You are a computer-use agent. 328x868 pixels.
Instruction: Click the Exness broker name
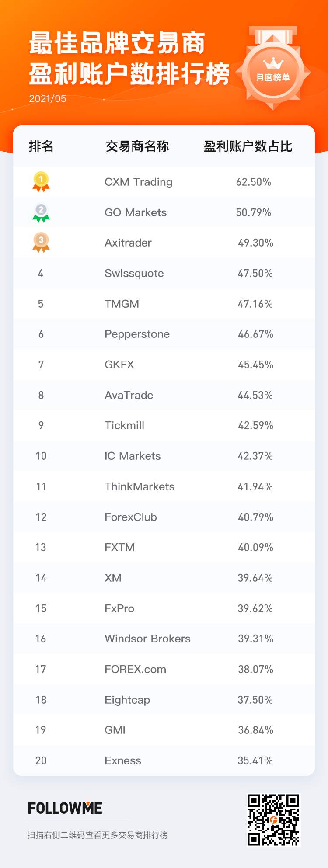(x=123, y=760)
